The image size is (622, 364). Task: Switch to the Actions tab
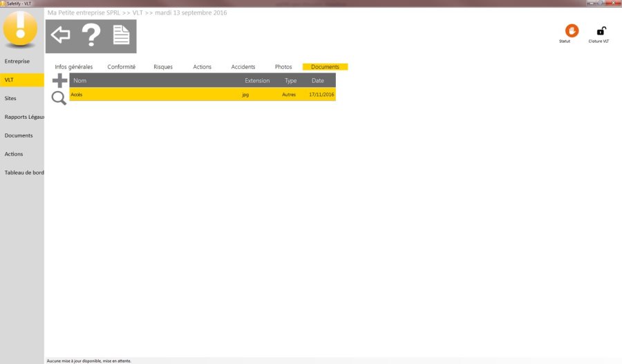(x=202, y=67)
